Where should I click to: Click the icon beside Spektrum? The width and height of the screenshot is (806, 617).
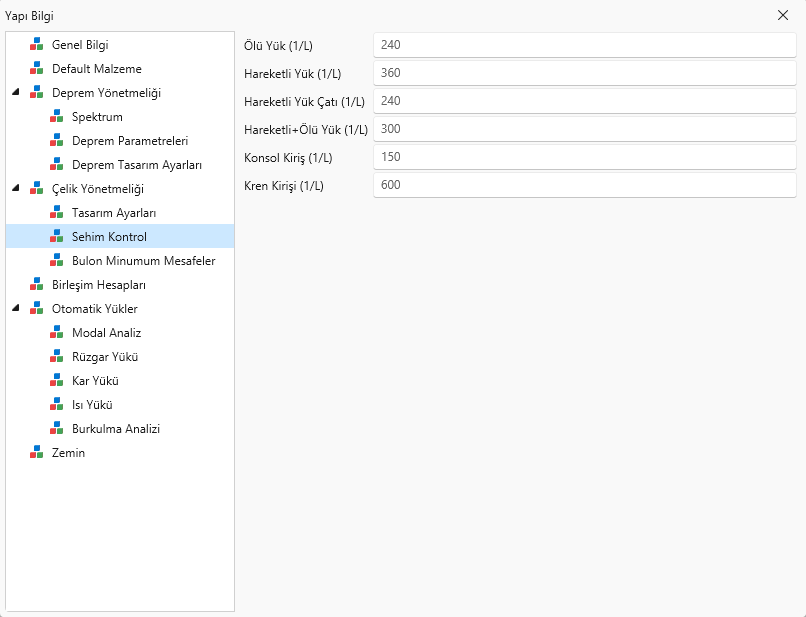(x=57, y=117)
